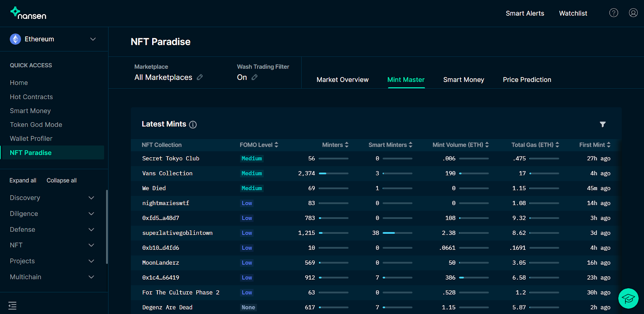
Task: Edit the Marketplace selection pencil icon
Action: [200, 77]
